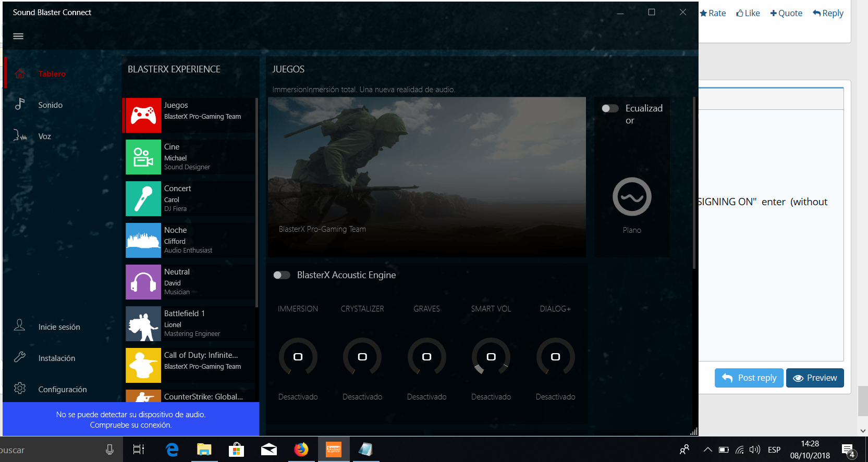The image size is (868, 462).
Task: Click the network icon in system tray
Action: (x=739, y=449)
